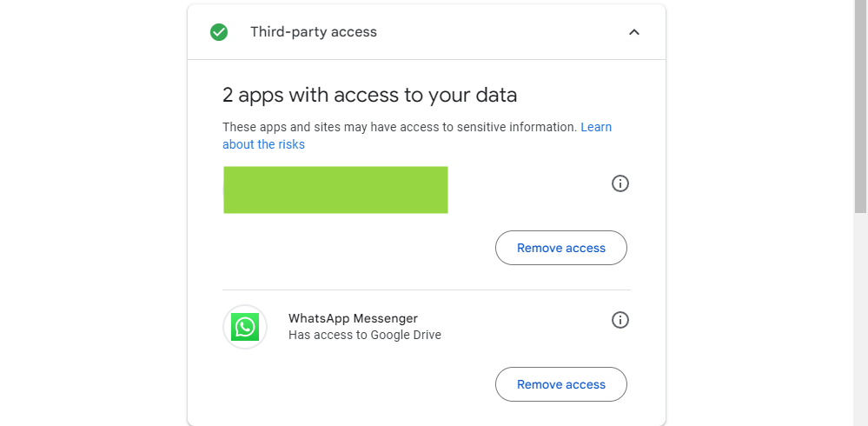The width and height of the screenshot is (868, 426).
Task: Click the WhatsApp Messenger logo
Action: pos(245,327)
